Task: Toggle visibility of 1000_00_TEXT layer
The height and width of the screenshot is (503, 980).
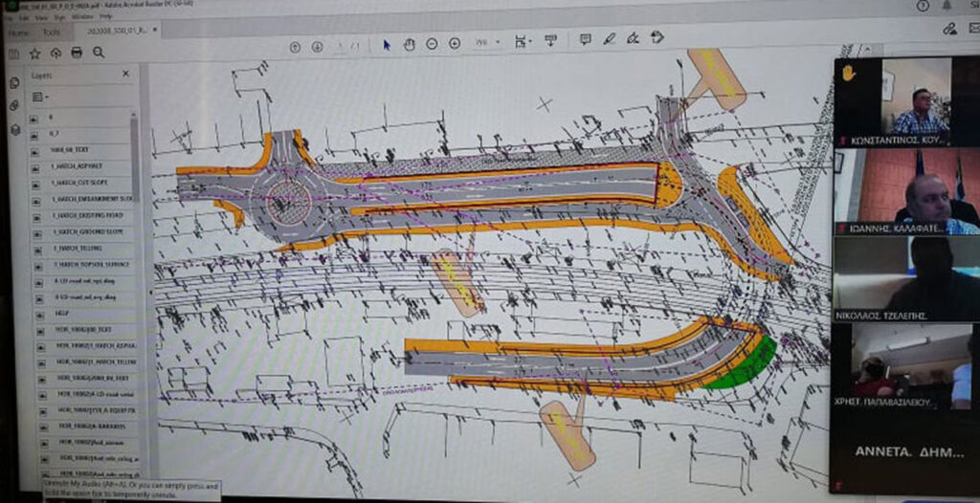Action: (x=34, y=150)
